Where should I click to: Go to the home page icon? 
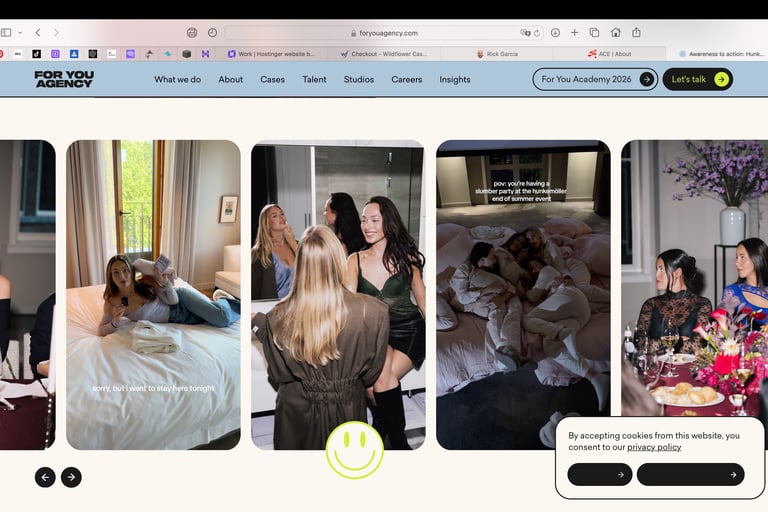[x=616, y=33]
